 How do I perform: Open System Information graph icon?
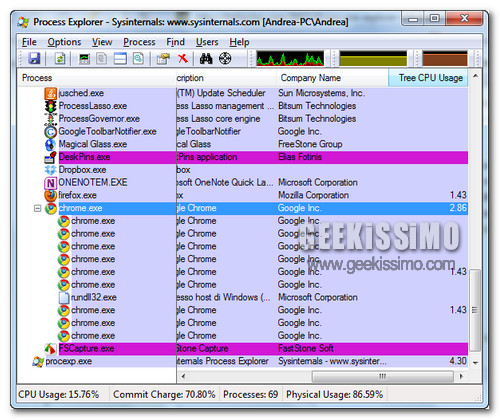point(84,59)
